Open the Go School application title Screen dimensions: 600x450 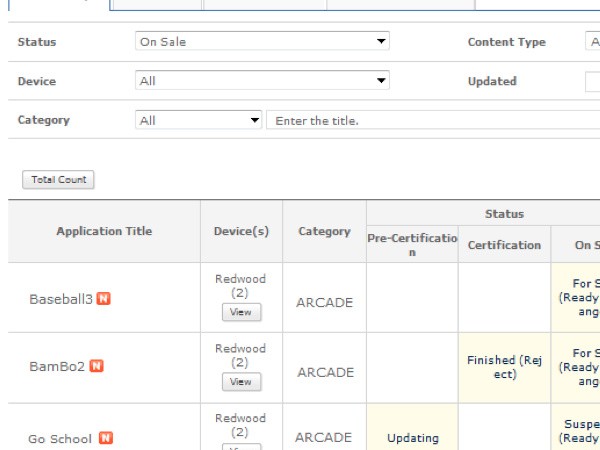click(x=60, y=439)
